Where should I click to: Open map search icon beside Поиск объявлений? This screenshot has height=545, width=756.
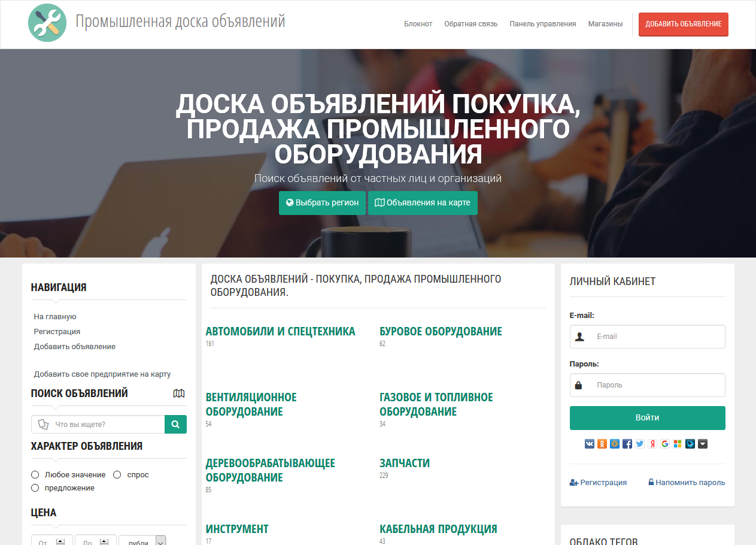[x=178, y=393]
